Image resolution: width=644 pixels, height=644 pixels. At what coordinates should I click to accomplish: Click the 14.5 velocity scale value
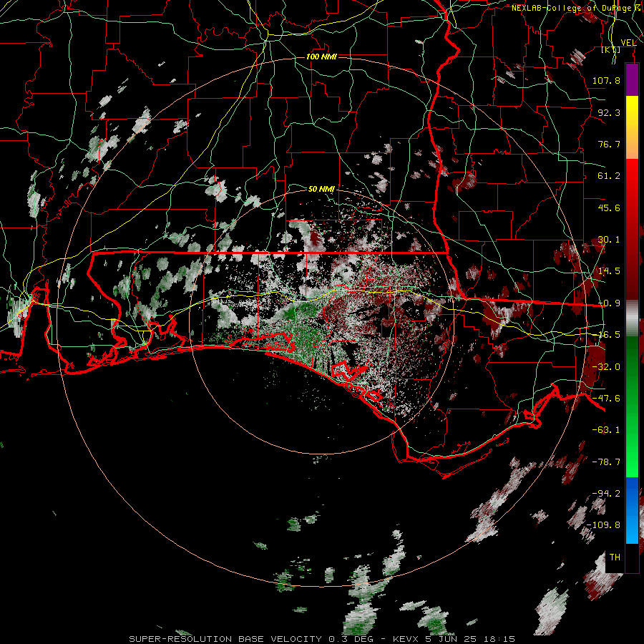tap(609, 271)
